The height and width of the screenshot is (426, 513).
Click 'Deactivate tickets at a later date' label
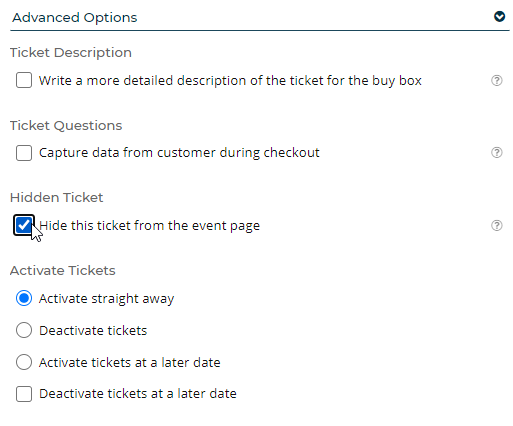click(x=138, y=394)
